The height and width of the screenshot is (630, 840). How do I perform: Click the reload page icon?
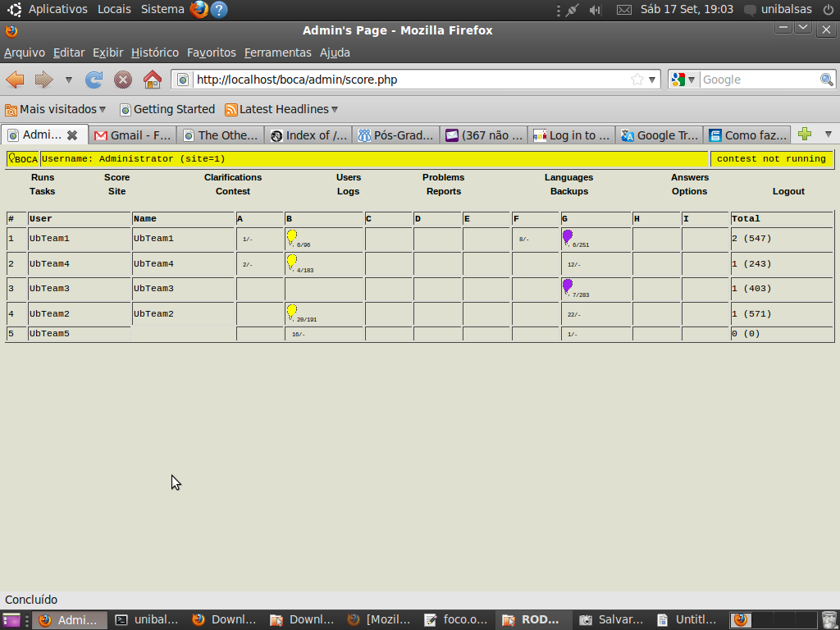click(94, 80)
